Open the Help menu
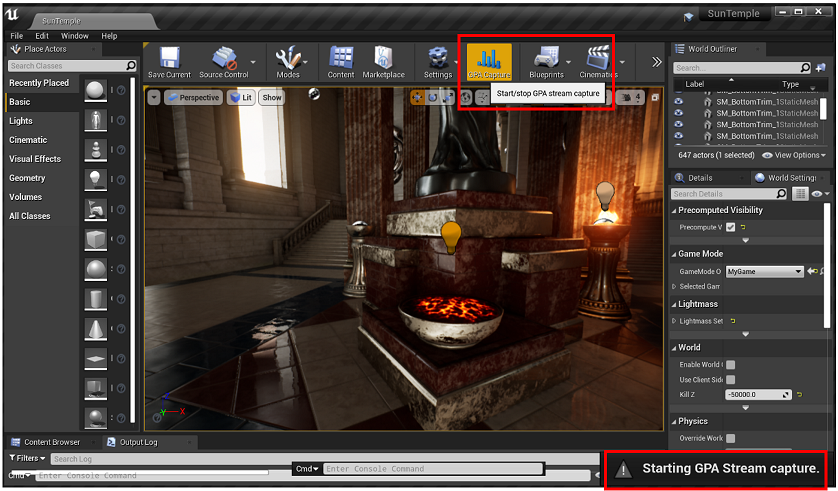This screenshot has height=491, width=838. pos(109,36)
